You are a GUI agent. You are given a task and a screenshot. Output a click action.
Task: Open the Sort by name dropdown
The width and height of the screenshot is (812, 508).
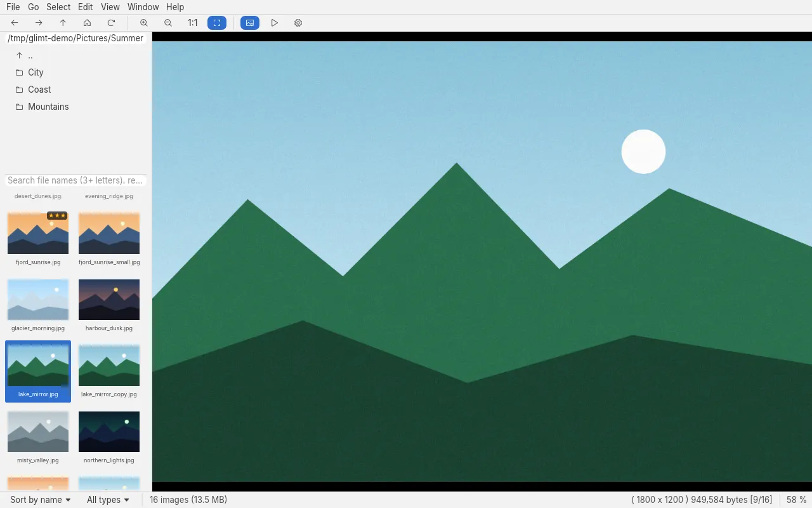[40, 500]
